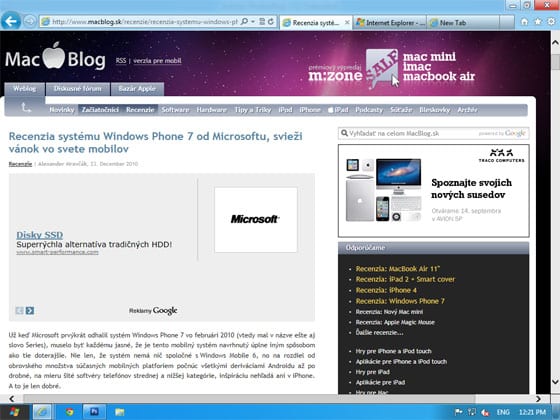Click the article title about Windows Phone 7

point(156,142)
